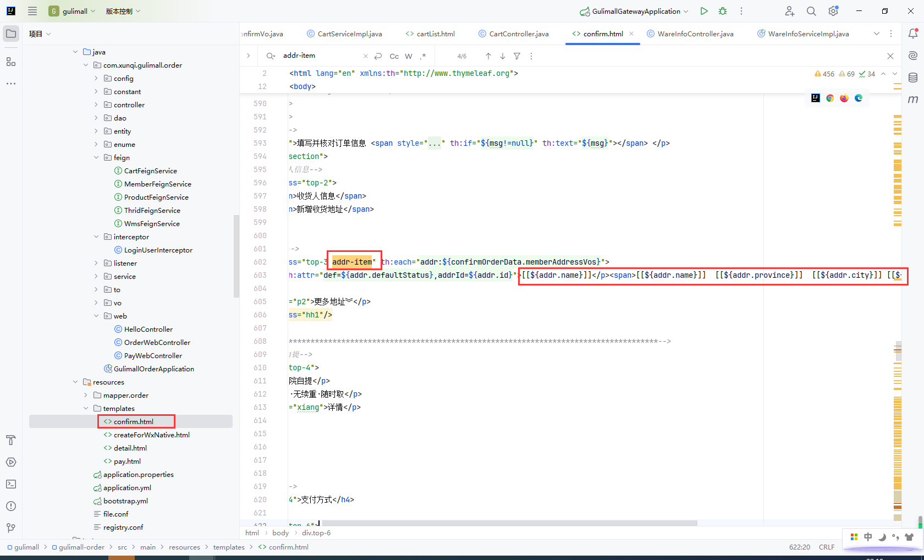This screenshot has width=924, height=560.
Task: Open the Database tool window
Action: 913,78
